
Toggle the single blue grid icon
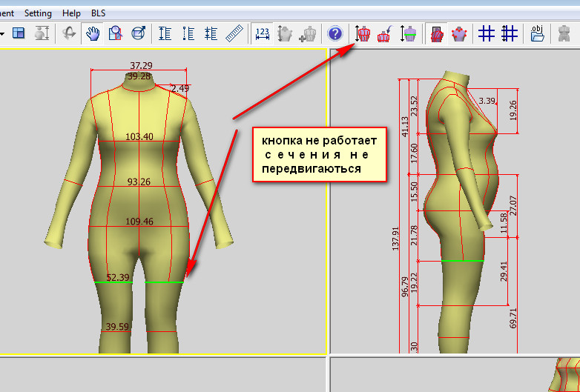point(487,33)
